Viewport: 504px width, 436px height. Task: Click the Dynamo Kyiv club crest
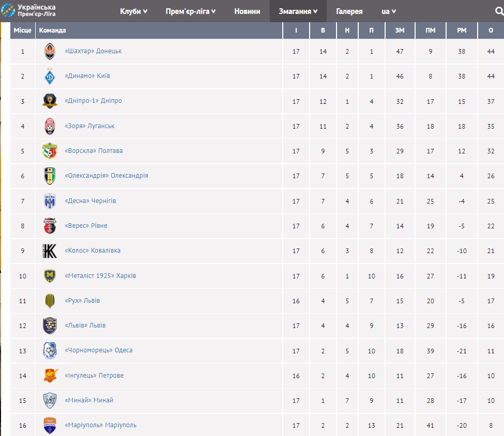(x=50, y=76)
